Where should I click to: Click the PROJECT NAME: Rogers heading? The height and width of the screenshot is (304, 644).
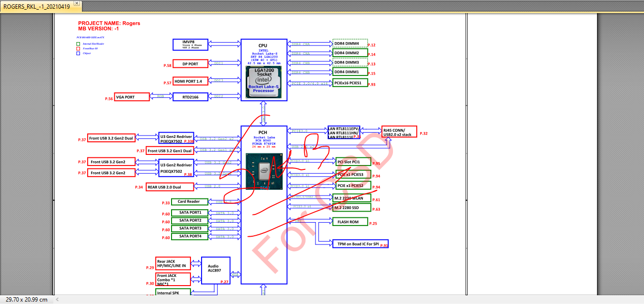109,23
